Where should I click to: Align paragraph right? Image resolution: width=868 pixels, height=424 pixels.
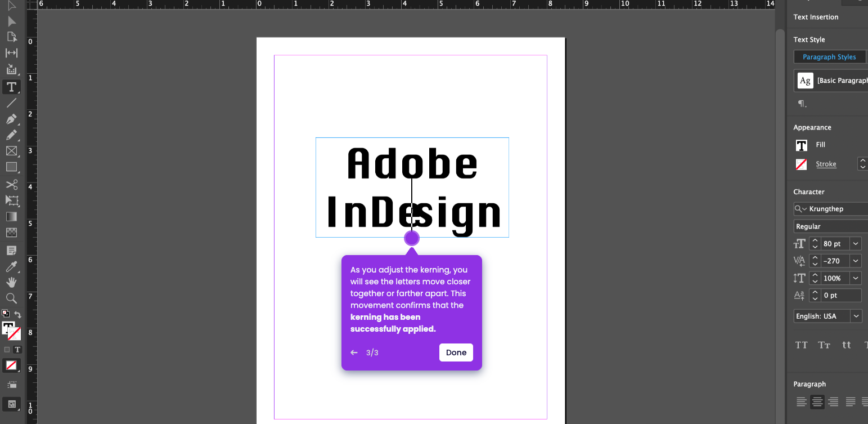pyautogui.click(x=833, y=402)
